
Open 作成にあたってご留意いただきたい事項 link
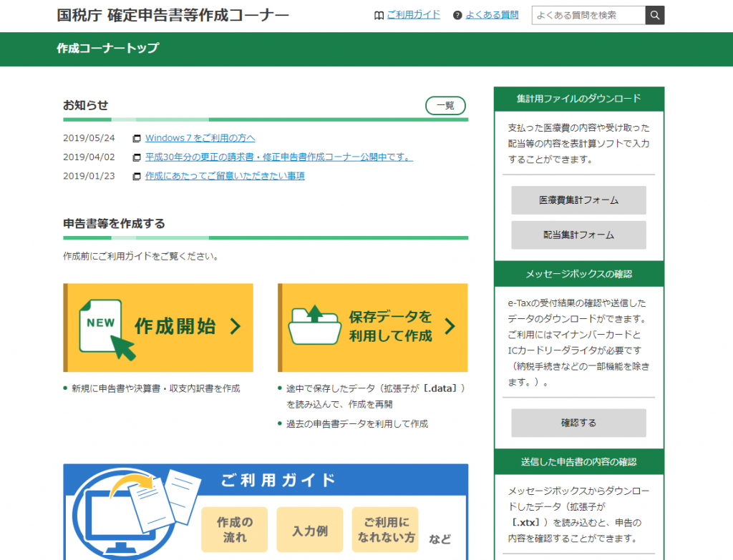click(x=225, y=176)
